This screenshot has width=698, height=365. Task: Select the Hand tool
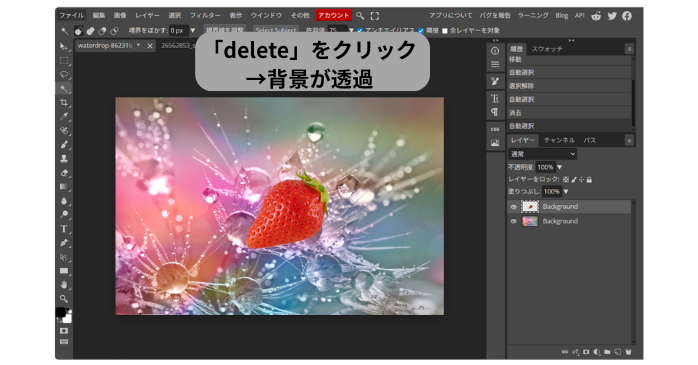pyautogui.click(x=64, y=285)
